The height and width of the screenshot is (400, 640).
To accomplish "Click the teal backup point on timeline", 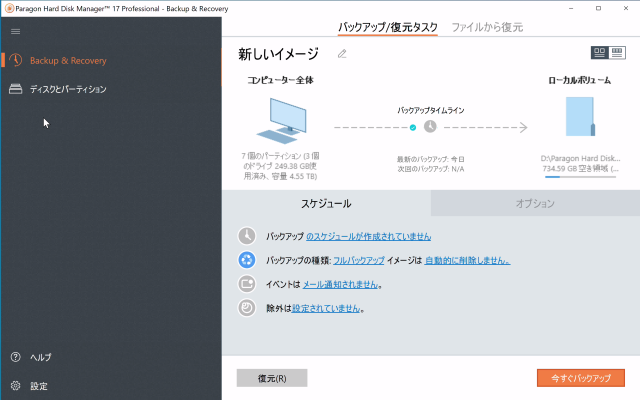I will [x=413, y=128].
